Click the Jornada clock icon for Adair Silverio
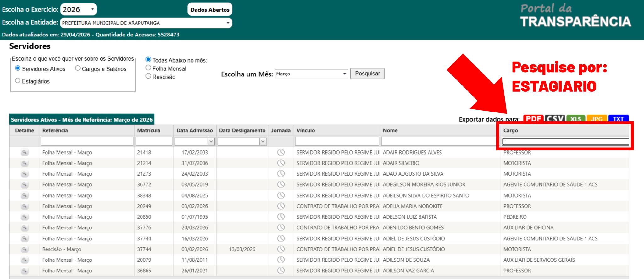Viewport: 644px width, 279px height. [281, 163]
